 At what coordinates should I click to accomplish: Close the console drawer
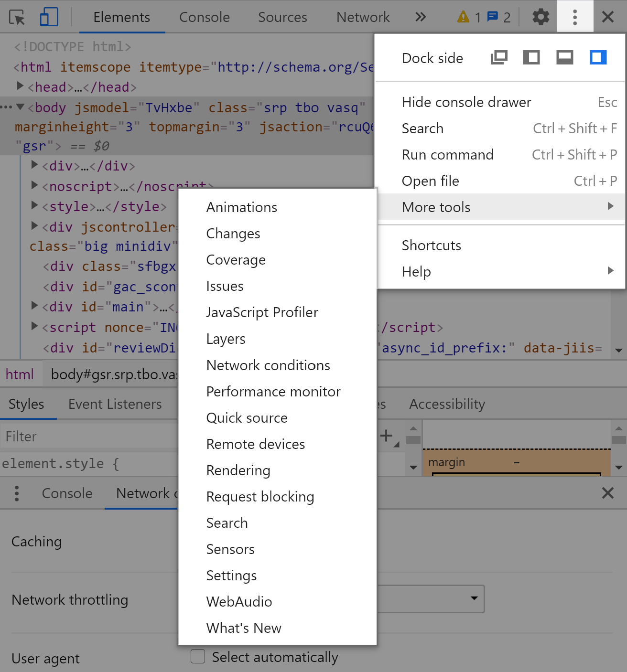608,493
